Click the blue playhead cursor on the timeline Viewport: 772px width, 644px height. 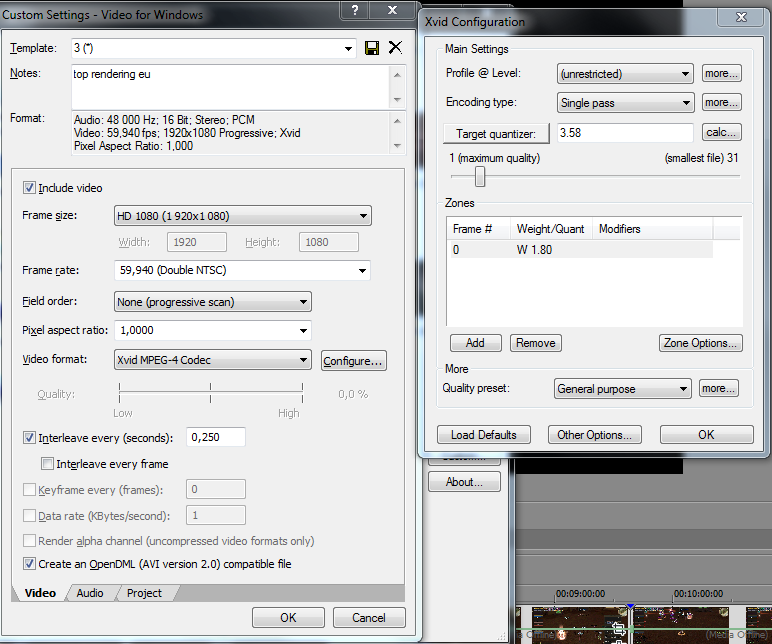pyautogui.click(x=630, y=605)
